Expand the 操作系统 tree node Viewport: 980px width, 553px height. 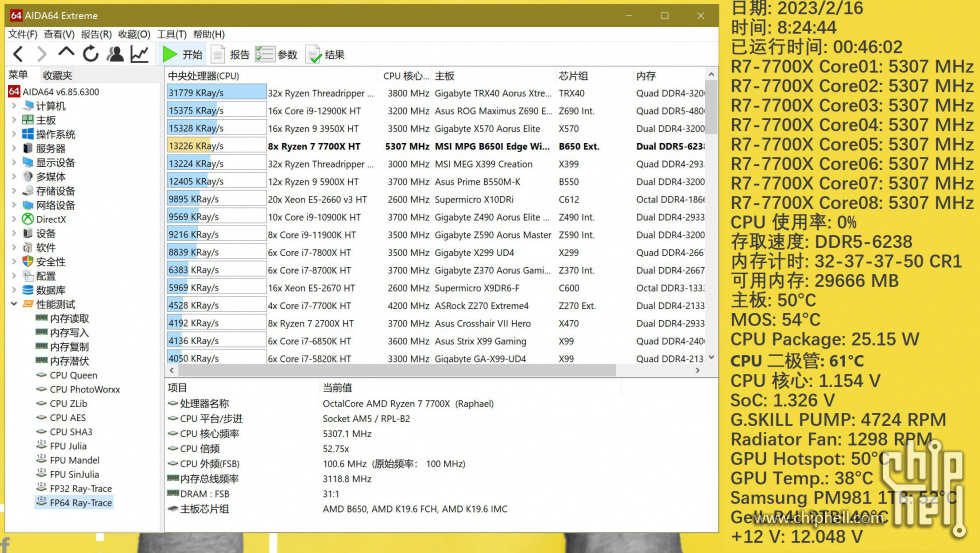(14, 134)
